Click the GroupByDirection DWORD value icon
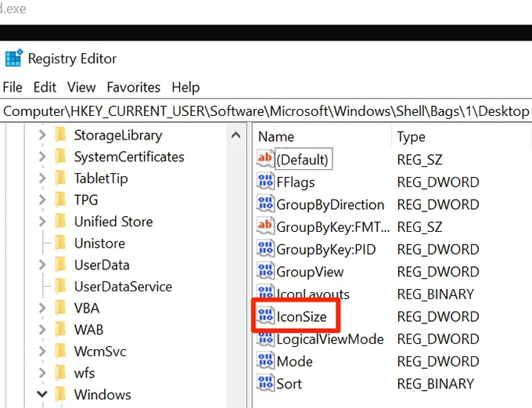 coord(265,204)
